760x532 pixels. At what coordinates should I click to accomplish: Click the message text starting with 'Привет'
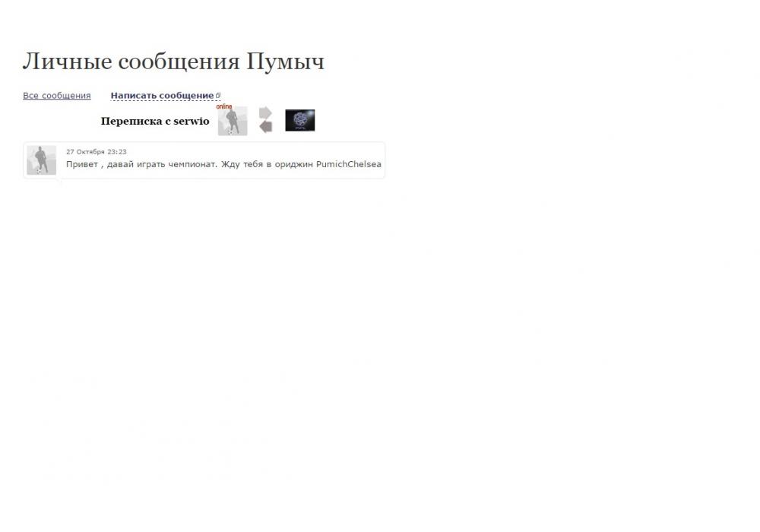[x=223, y=164]
